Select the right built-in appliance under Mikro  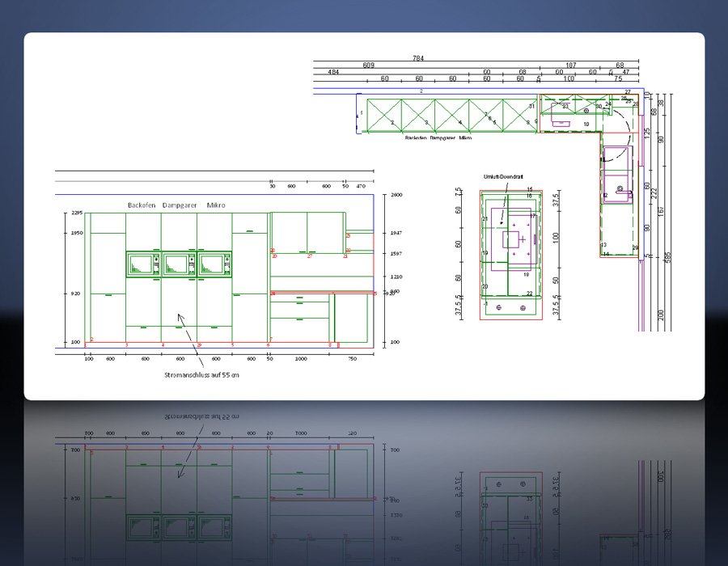pos(214,264)
